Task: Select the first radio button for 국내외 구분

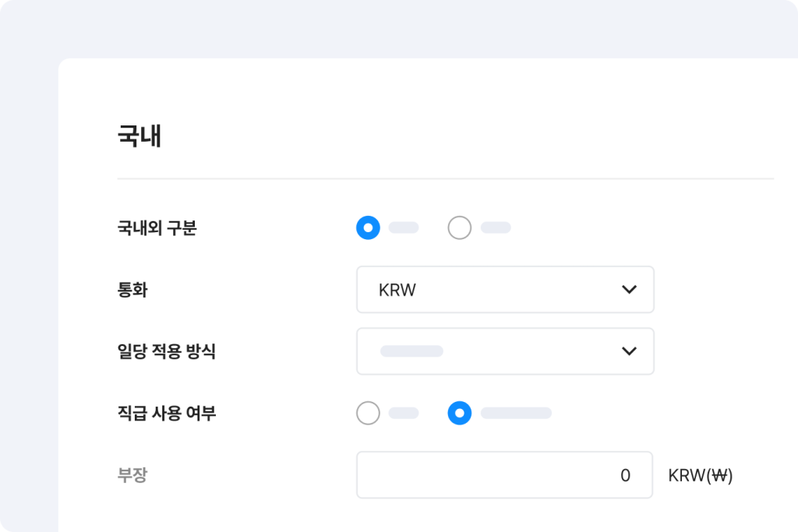Action: click(x=368, y=227)
